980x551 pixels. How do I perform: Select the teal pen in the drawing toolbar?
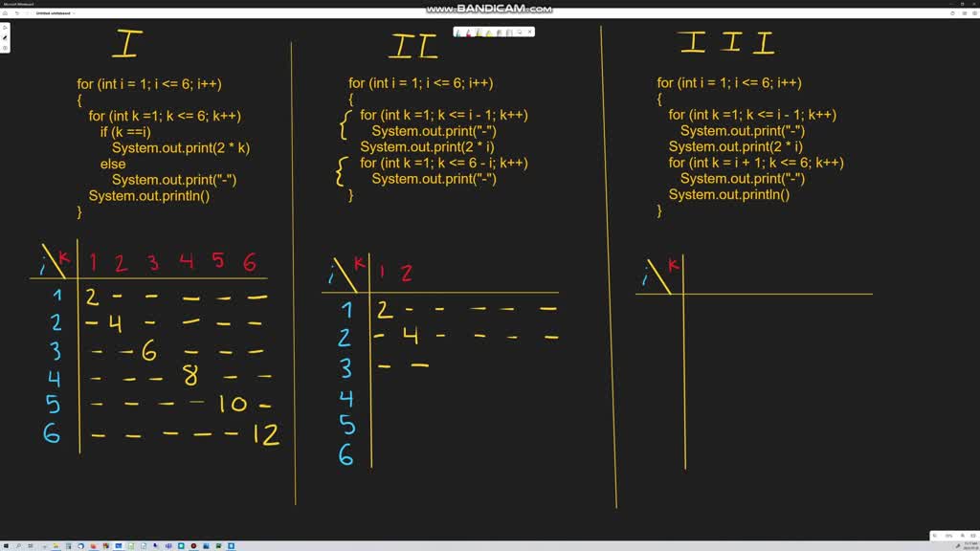click(x=457, y=33)
